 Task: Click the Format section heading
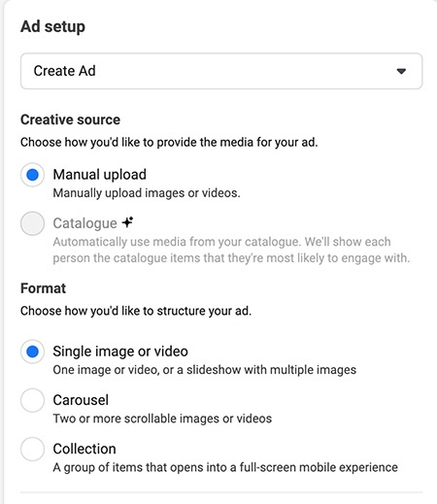tap(43, 288)
